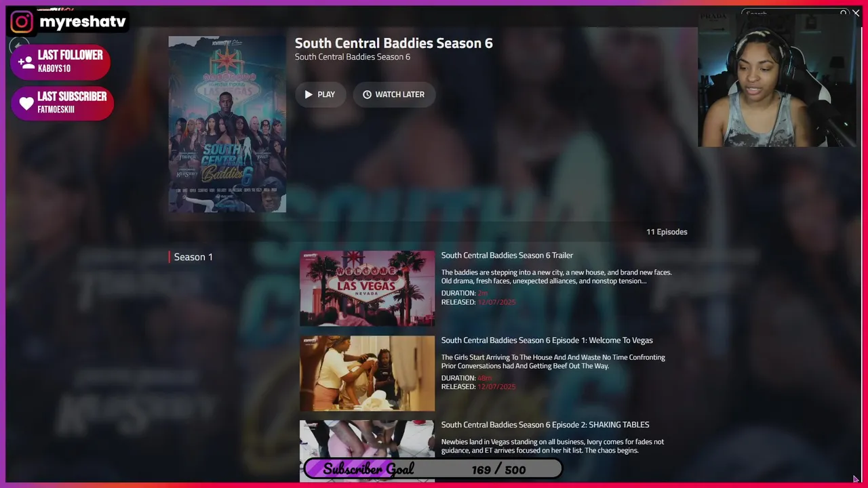This screenshot has height=488, width=868.
Task: Click the trailer description about the baddies
Action: (557, 277)
